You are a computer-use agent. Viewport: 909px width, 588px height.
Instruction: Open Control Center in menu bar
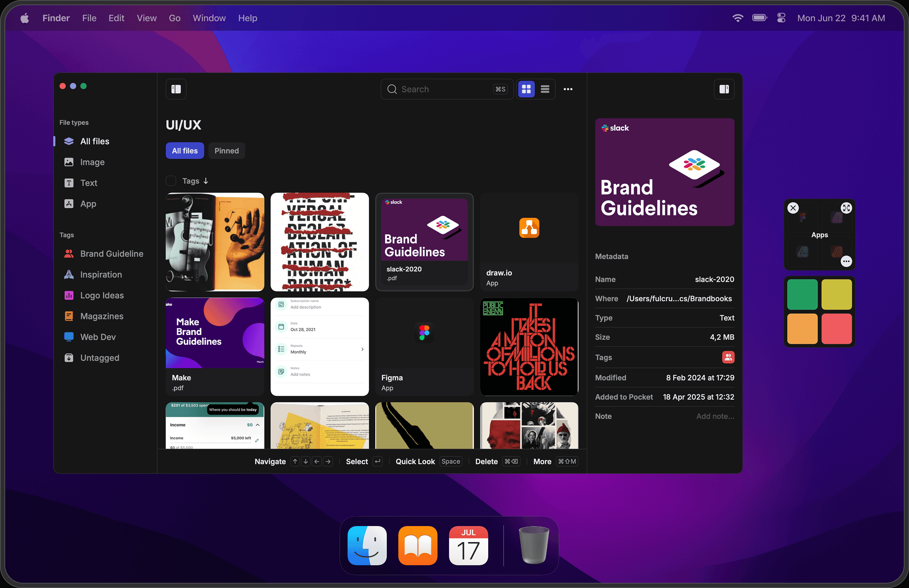pos(781,18)
